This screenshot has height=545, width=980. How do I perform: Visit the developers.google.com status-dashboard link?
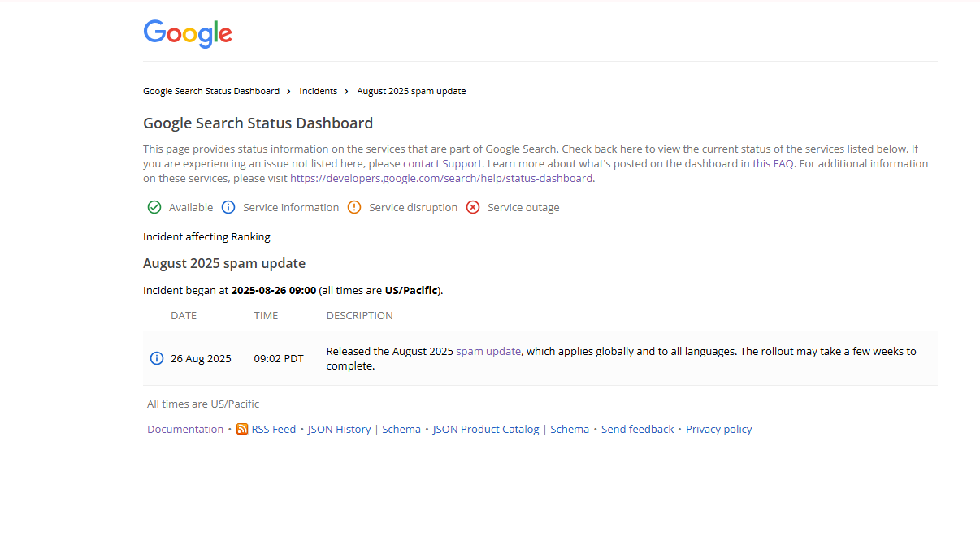[x=441, y=178]
